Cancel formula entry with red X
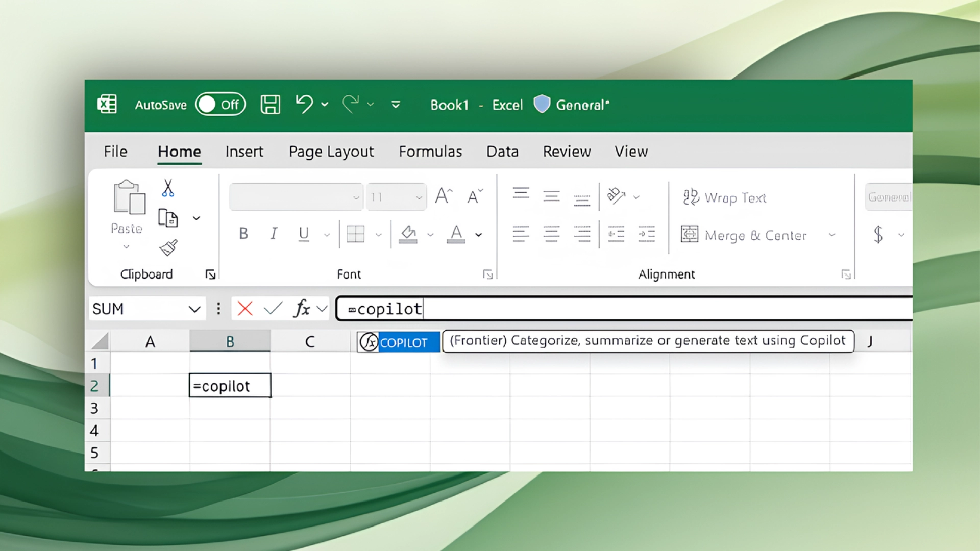 click(245, 309)
